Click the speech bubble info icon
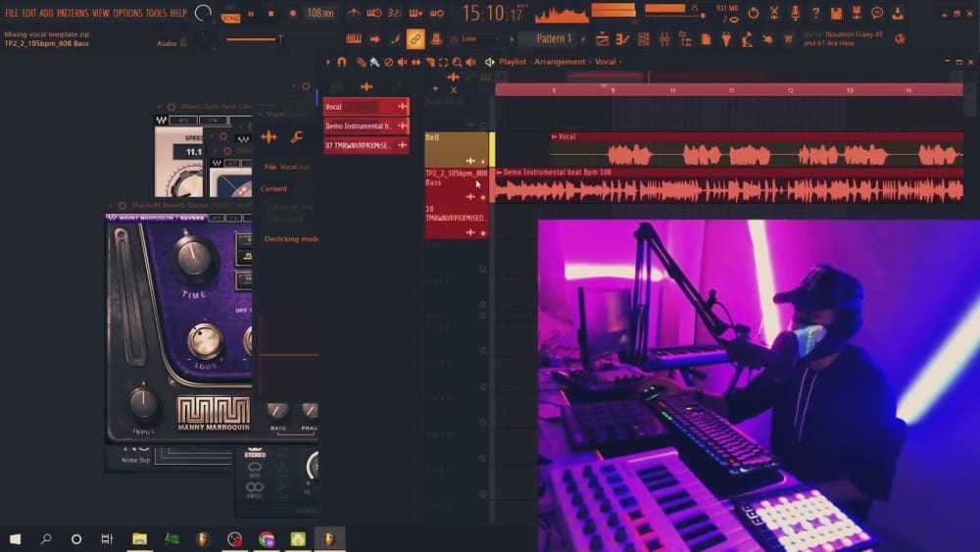 877,13
